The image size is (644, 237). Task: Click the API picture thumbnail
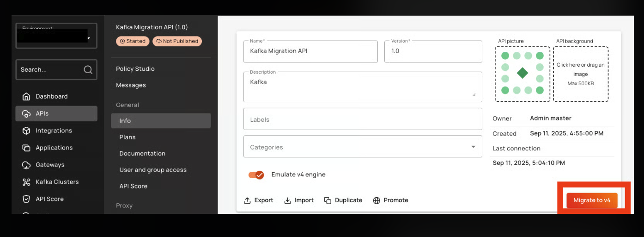tap(522, 74)
